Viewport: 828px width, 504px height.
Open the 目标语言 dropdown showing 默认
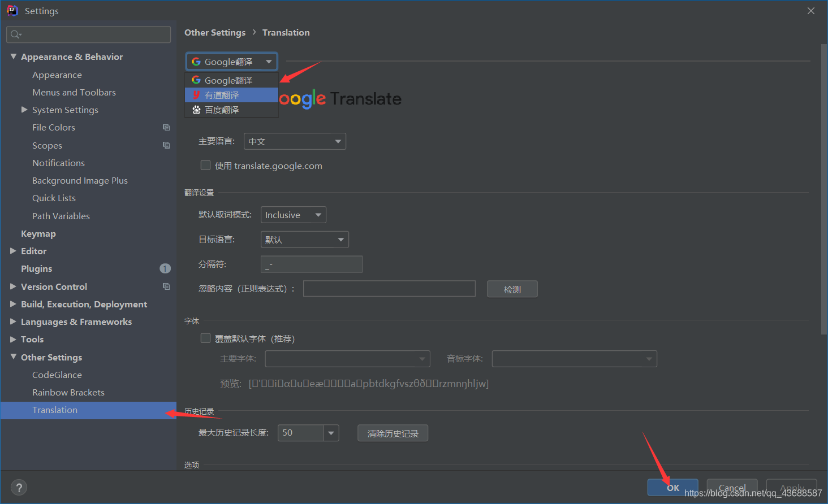click(x=304, y=240)
